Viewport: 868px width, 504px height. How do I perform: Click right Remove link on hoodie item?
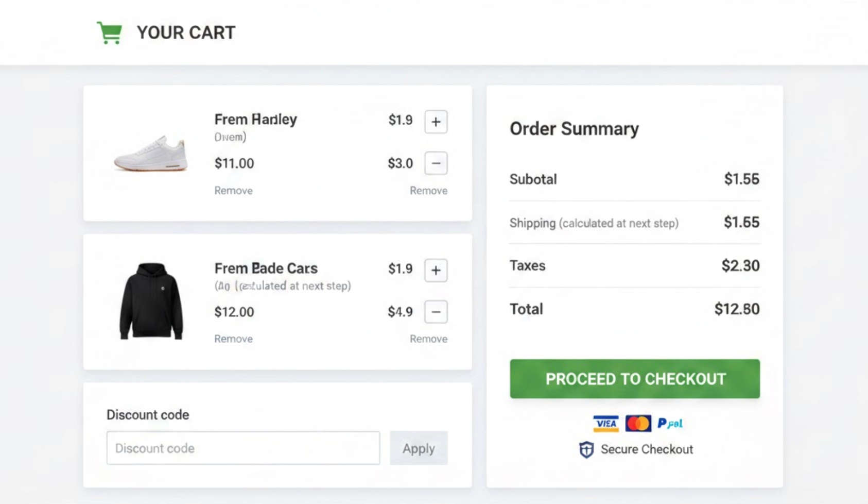428,339
